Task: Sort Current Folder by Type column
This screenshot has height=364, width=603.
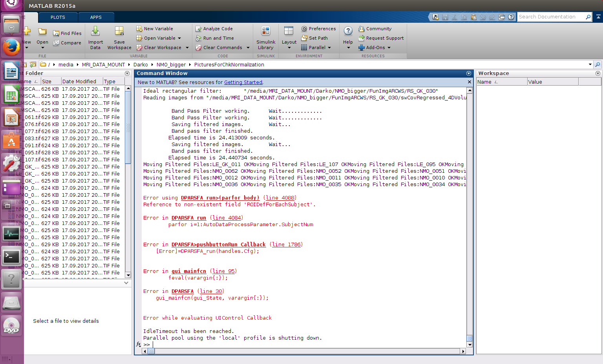Action: (x=114, y=81)
